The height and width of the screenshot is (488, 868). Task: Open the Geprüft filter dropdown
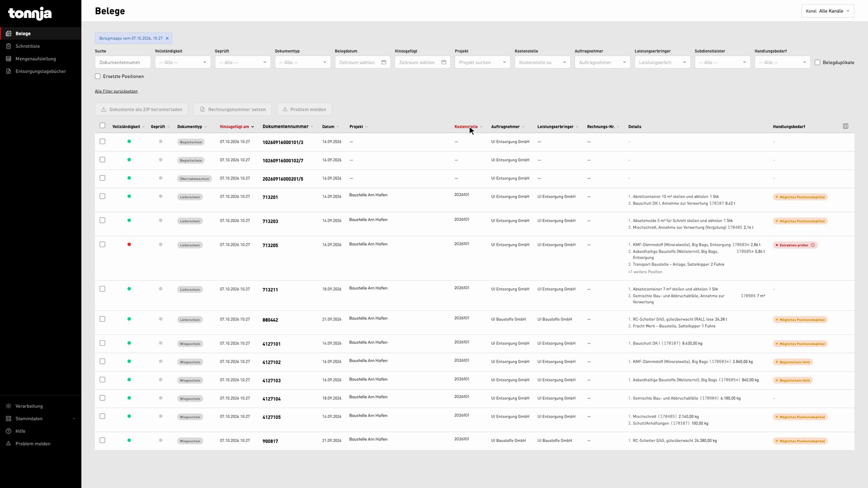pos(243,62)
